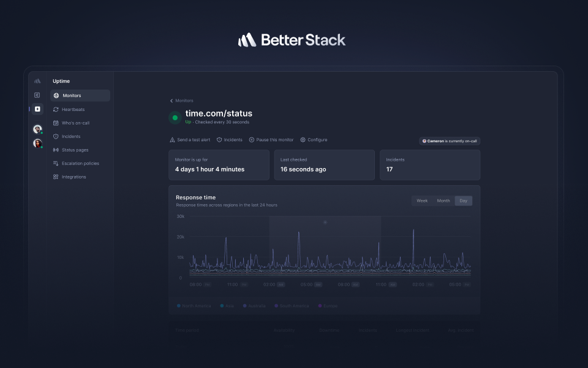Screen dimensions: 588x368
Task: Toggle the Australia series in legend
Action: click(x=255, y=305)
